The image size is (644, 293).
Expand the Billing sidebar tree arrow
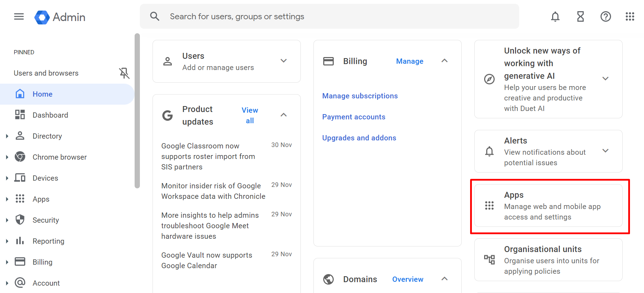click(7, 262)
